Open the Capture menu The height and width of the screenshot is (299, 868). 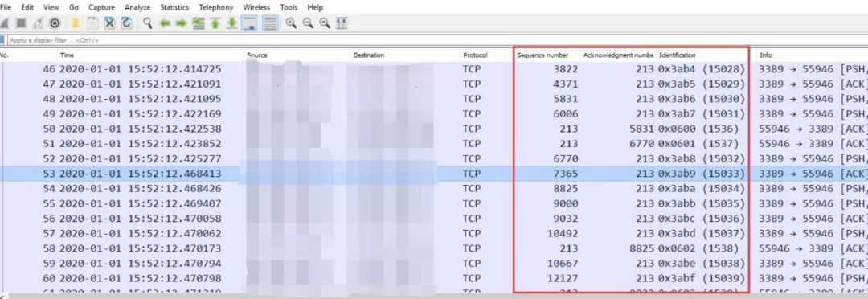(101, 7)
